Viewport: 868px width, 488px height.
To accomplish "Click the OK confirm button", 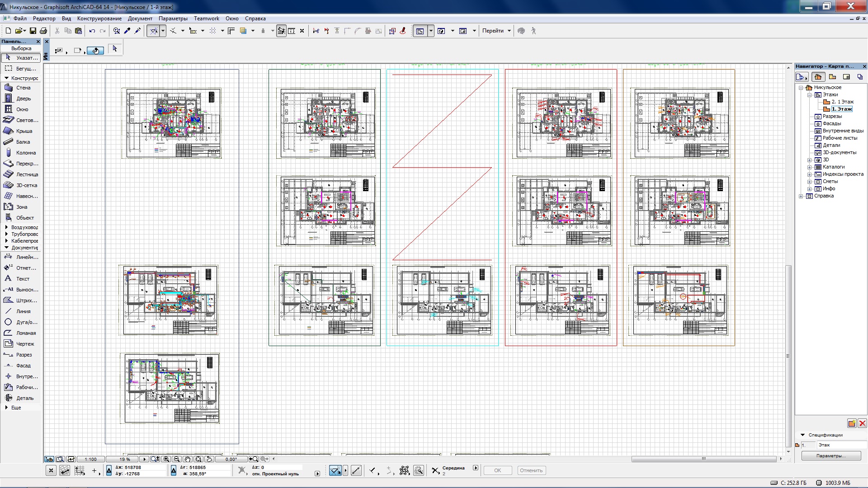I will (x=497, y=470).
